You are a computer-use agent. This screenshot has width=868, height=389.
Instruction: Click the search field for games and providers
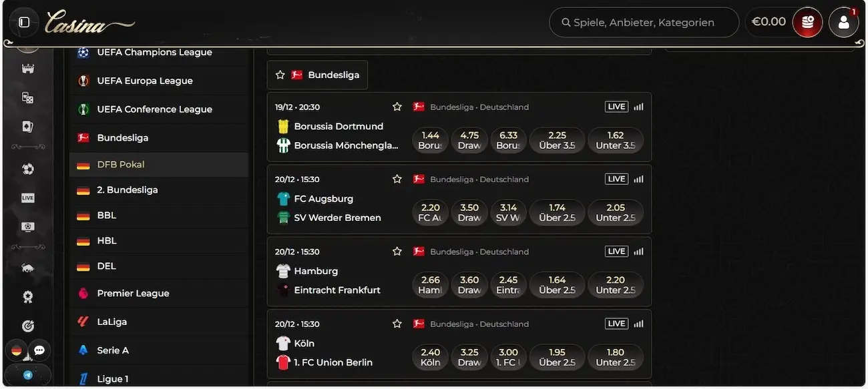click(x=644, y=22)
